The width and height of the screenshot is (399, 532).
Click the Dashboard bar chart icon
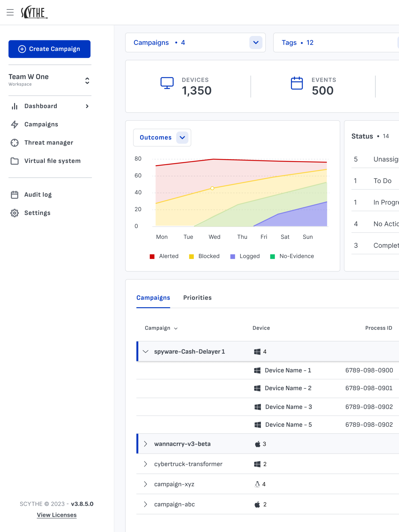(14, 106)
